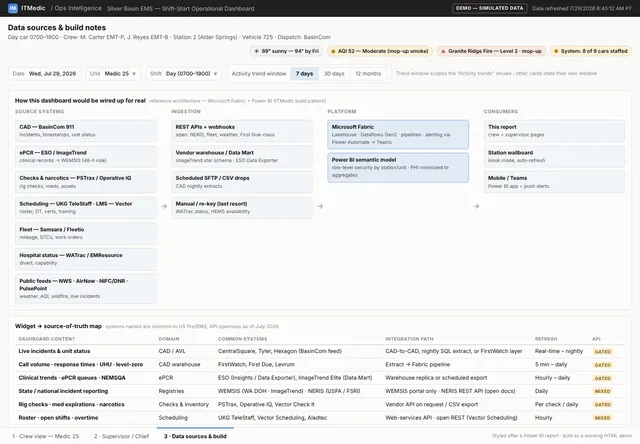Click the ePCR — ESO / ImageTrend card
640x444 pixels.
point(86,156)
